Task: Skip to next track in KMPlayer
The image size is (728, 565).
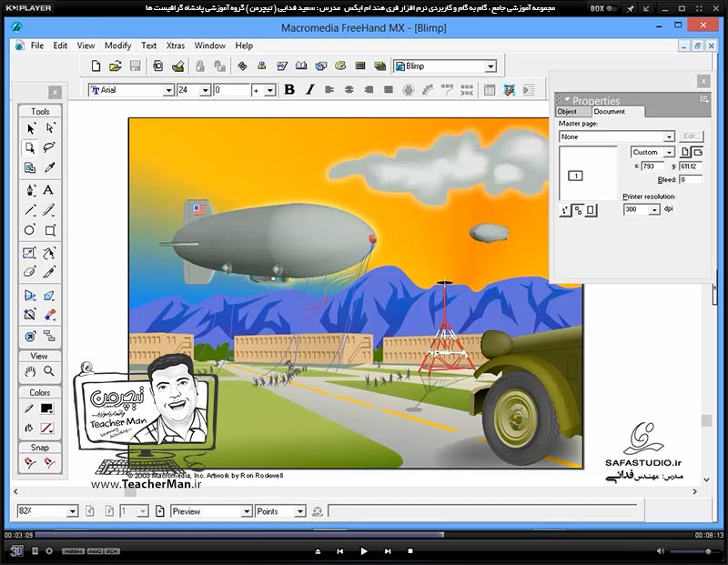Action: pos(388,551)
